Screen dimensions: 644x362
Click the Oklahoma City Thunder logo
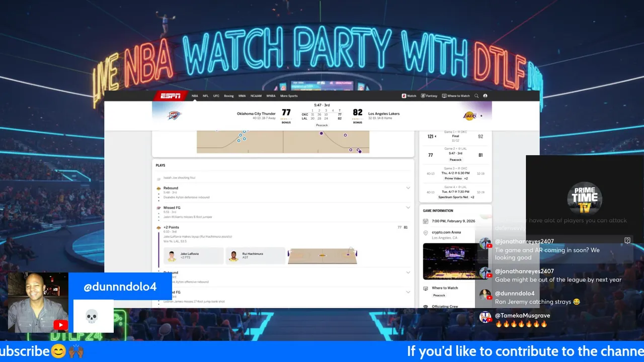coord(174,116)
